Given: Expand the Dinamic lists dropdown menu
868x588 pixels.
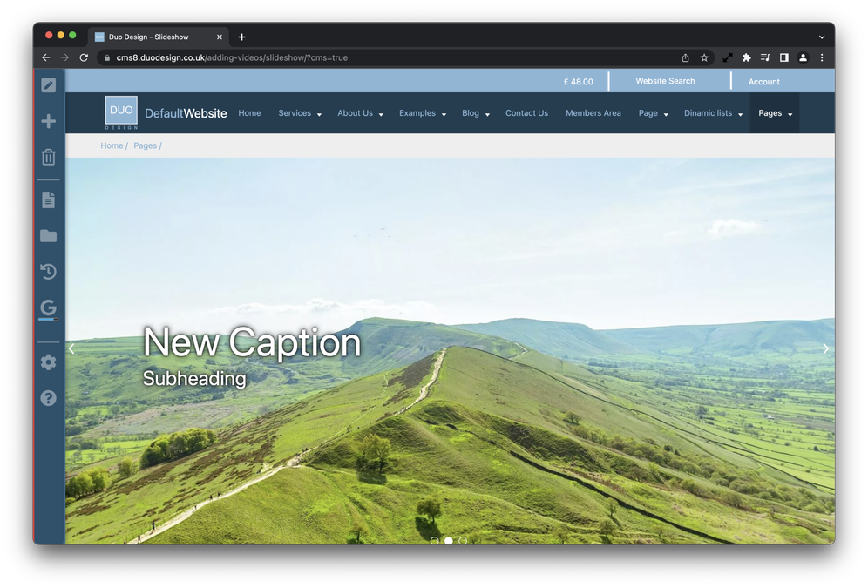Looking at the screenshot, I should pyautogui.click(x=713, y=113).
